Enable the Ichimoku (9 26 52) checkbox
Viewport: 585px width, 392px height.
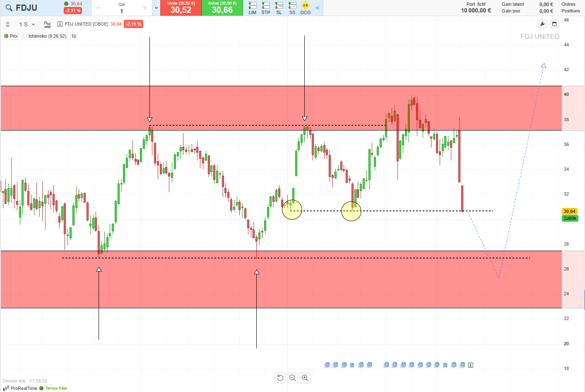click(x=25, y=36)
